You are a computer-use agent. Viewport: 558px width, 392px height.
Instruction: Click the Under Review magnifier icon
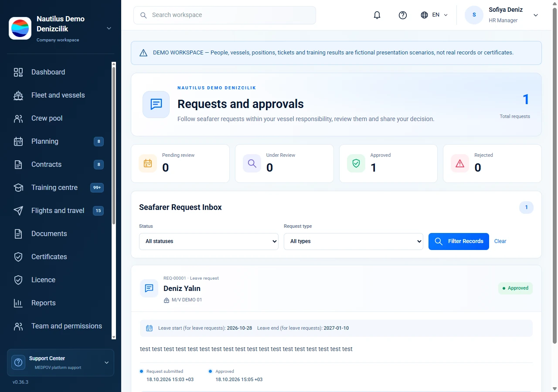tap(252, 163)
